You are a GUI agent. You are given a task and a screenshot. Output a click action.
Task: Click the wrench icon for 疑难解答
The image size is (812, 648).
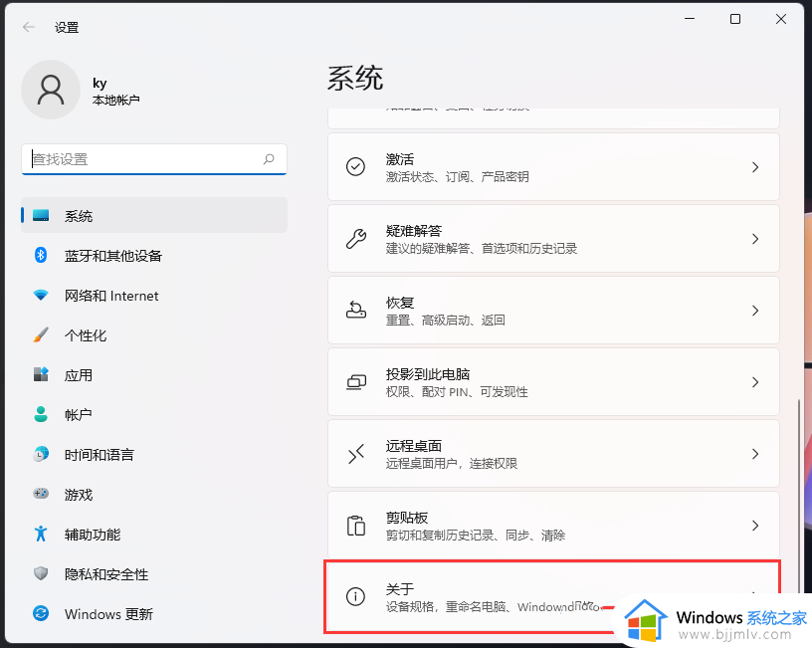(356, 239)
